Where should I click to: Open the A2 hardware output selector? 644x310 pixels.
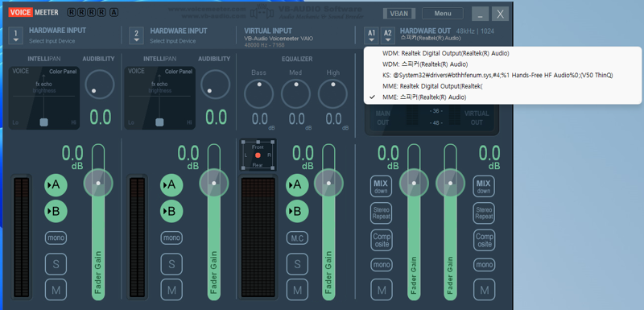[x=388, y=35]
